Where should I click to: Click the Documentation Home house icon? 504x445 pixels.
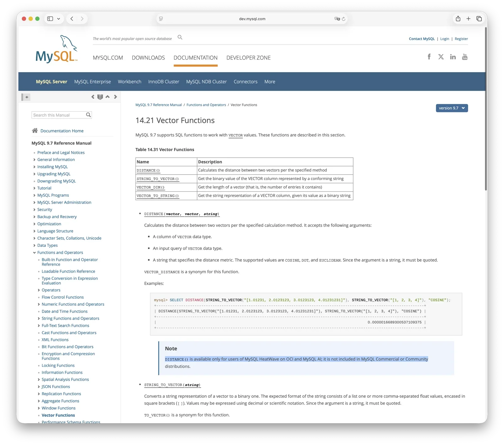click(x=35, y=130)
